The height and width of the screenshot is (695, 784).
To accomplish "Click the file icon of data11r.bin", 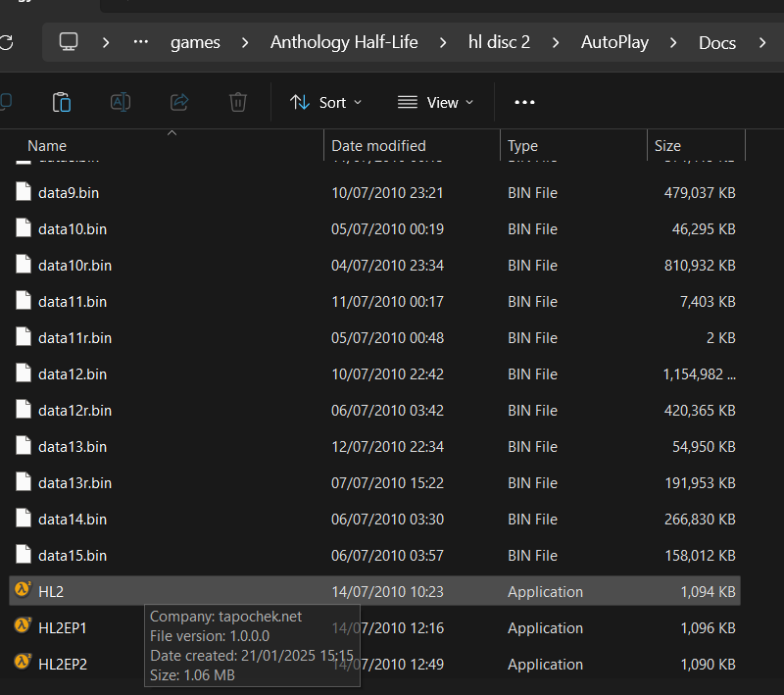I will point(23,337).
